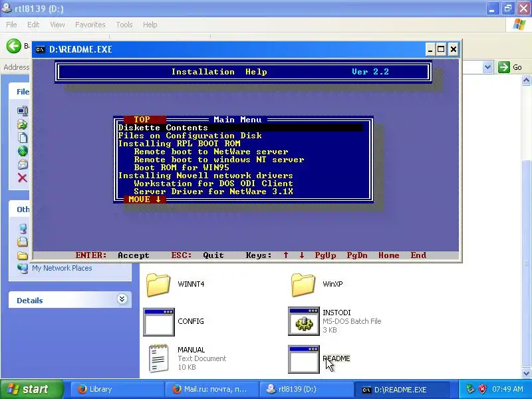Click the CONFIG file name label
Image resolution: width=532 pixels, height=399 pixels.
tap(191, 321)
